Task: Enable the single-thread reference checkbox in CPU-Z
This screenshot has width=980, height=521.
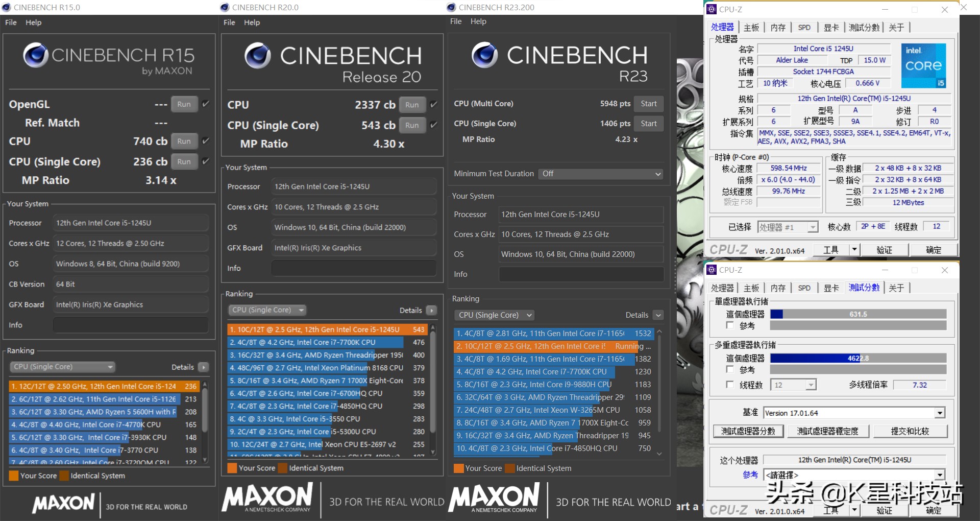Action: (x=730, y=325)
